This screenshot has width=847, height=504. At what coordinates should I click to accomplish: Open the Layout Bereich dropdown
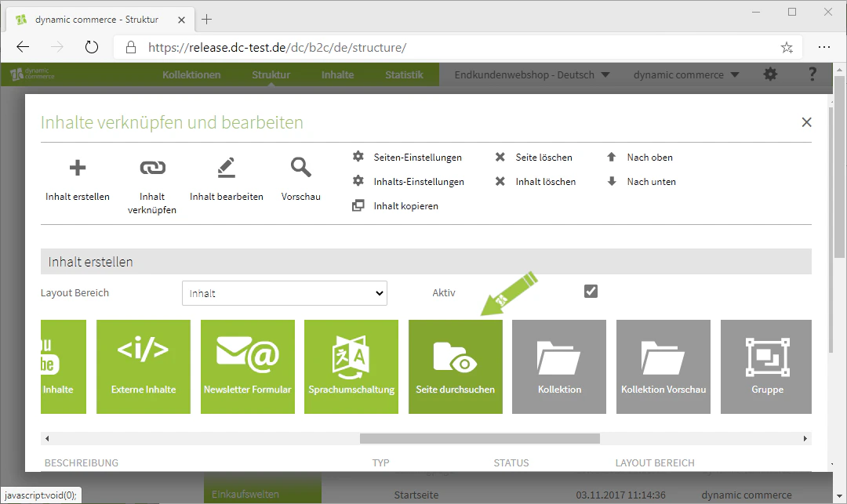[285, 293]
